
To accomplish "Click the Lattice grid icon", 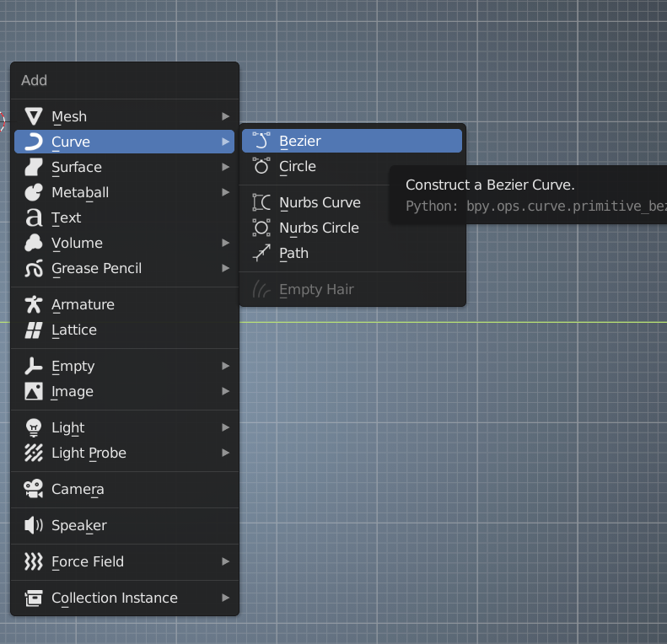I will tap(34, 330).
